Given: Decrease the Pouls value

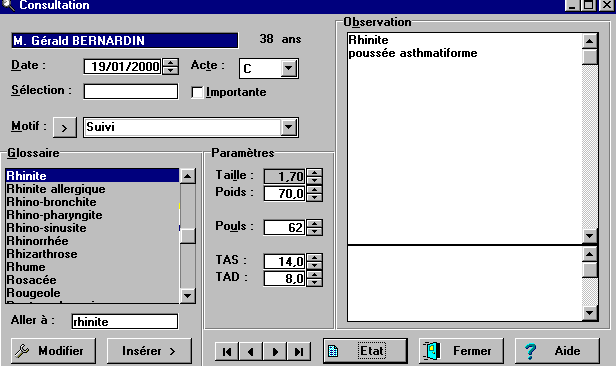Looking at the screenshot, I should pos(314,231).
